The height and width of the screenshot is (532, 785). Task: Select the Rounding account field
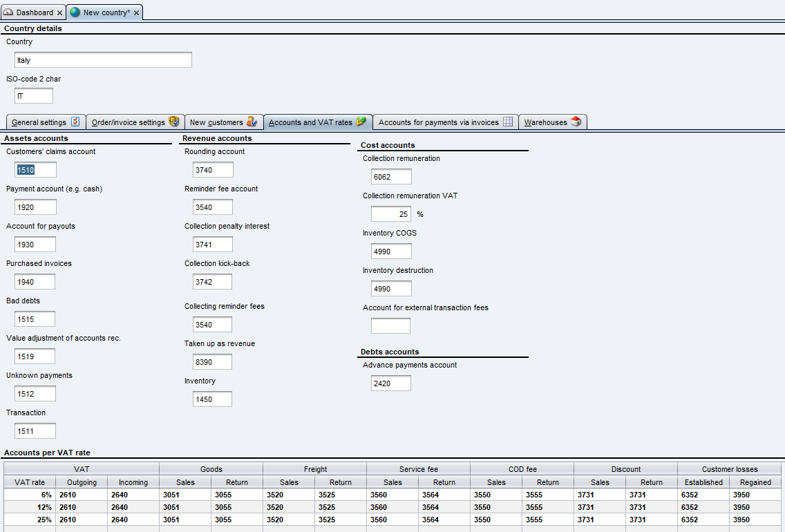[x=213, y=170]
